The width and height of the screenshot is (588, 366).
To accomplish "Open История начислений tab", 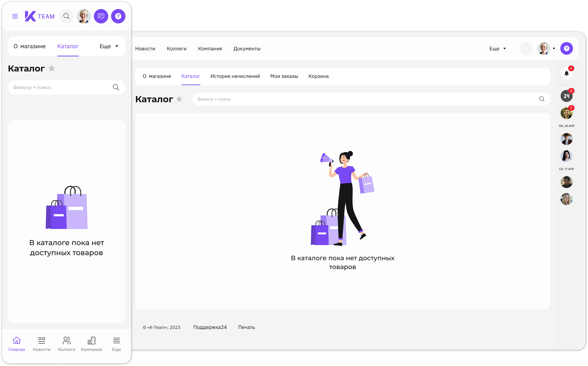I will (235, 76).
